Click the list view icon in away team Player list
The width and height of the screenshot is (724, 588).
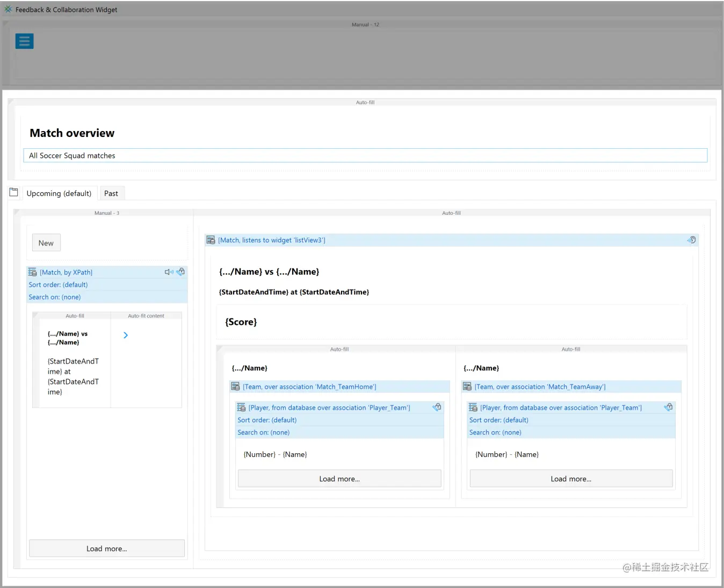click(473, 408)
